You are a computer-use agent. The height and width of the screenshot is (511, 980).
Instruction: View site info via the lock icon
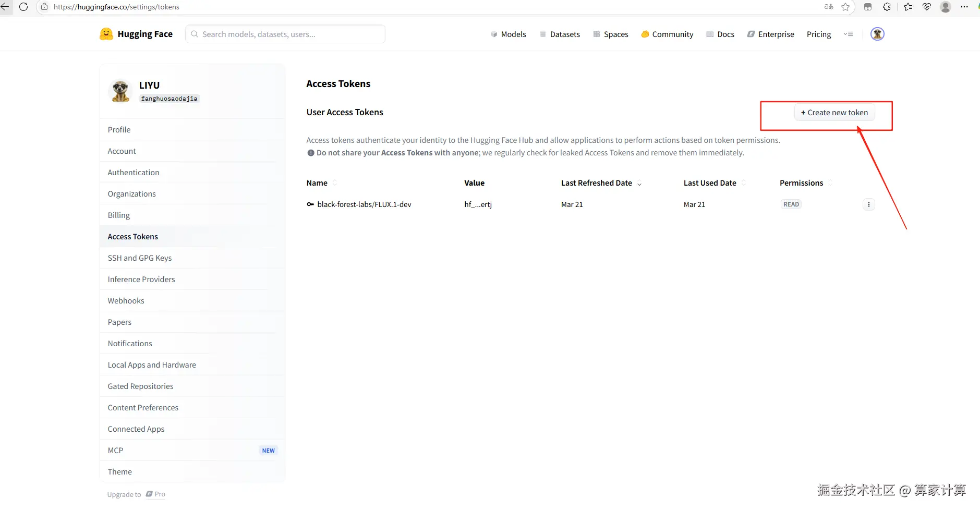pyautogui.click(x=44, y=7)
